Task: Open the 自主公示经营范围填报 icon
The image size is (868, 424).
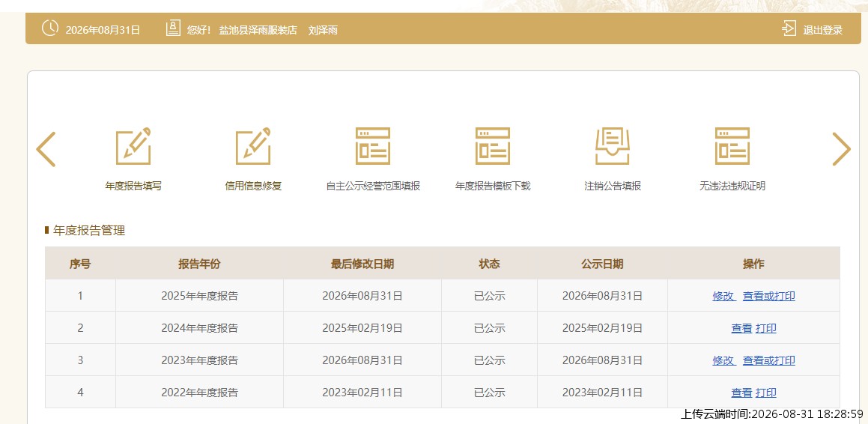Action: (372, 145)
